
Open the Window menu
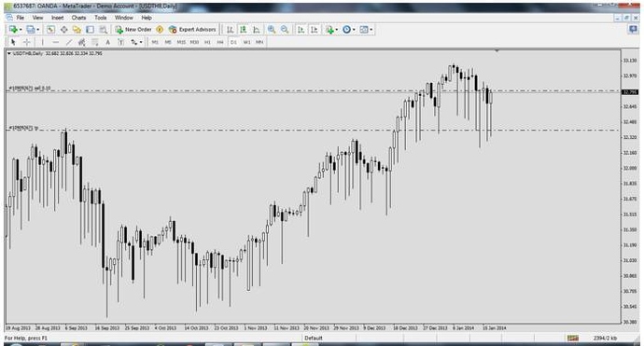pyautogui.click(x=123, y=18)
